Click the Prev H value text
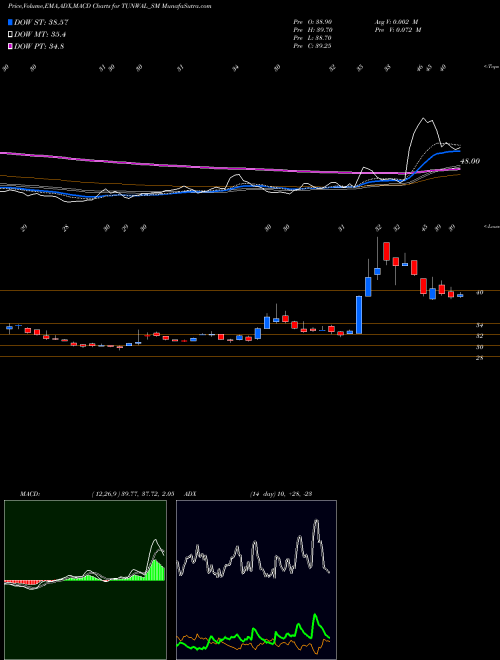This screenshot has height=660, width=500. pyautogui.click(x=313, y=30)
